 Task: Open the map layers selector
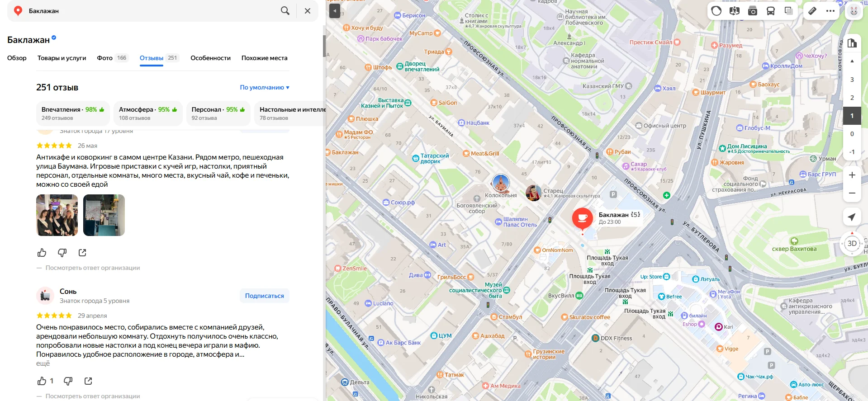click(x=789, y=11)
